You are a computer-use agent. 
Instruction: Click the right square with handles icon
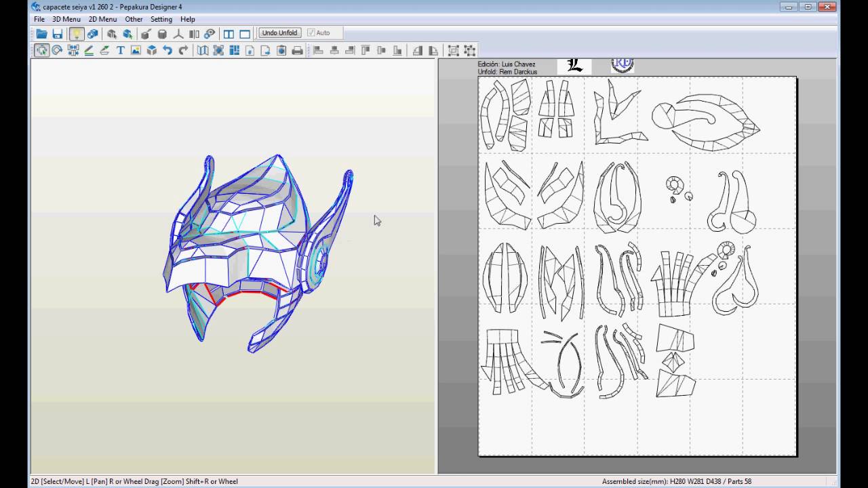469,50
